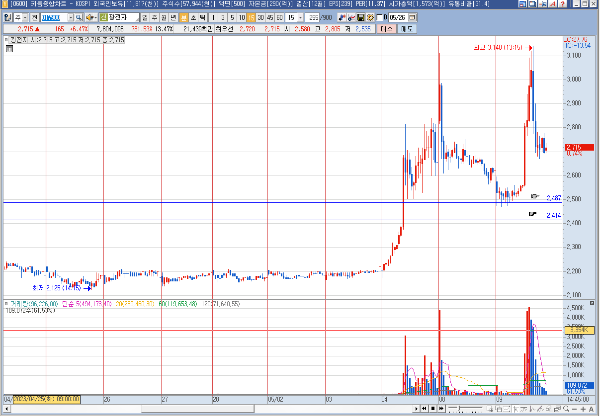Click the rewind playback button
This screenshot has width=600, height=418.
click(x=424, y=409)
